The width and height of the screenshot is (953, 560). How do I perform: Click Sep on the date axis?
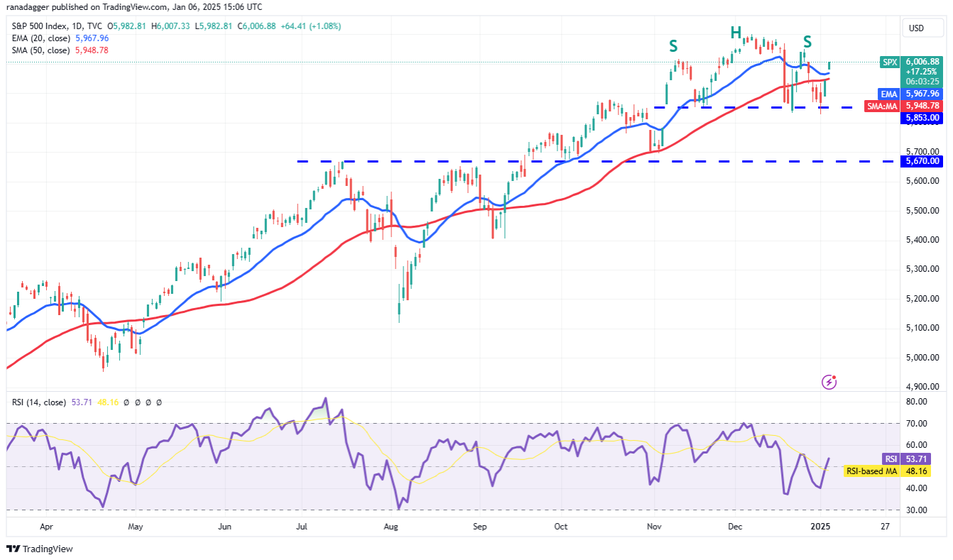(x=480, y=527)
